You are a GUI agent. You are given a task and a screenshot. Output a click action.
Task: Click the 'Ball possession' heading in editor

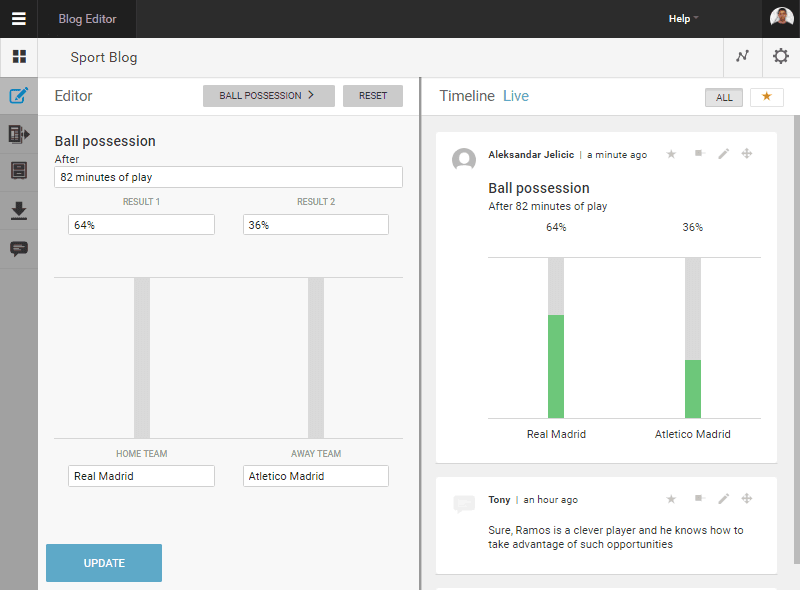coord(105,141)
